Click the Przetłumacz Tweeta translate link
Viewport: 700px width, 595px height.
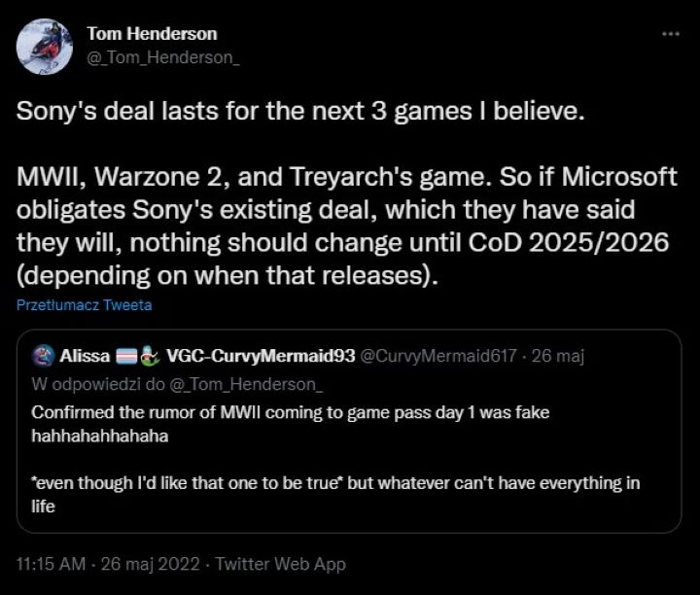pyautogui.click(x=84, y=305)
